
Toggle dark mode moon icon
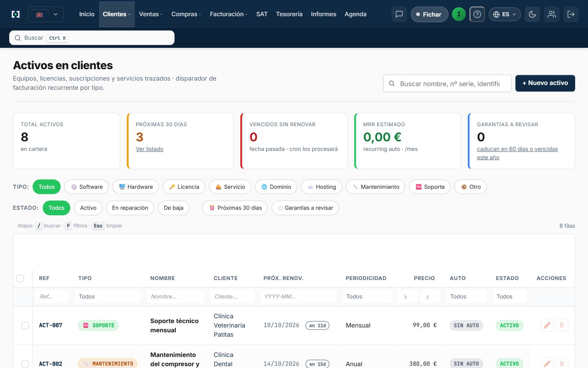point(532,14)
